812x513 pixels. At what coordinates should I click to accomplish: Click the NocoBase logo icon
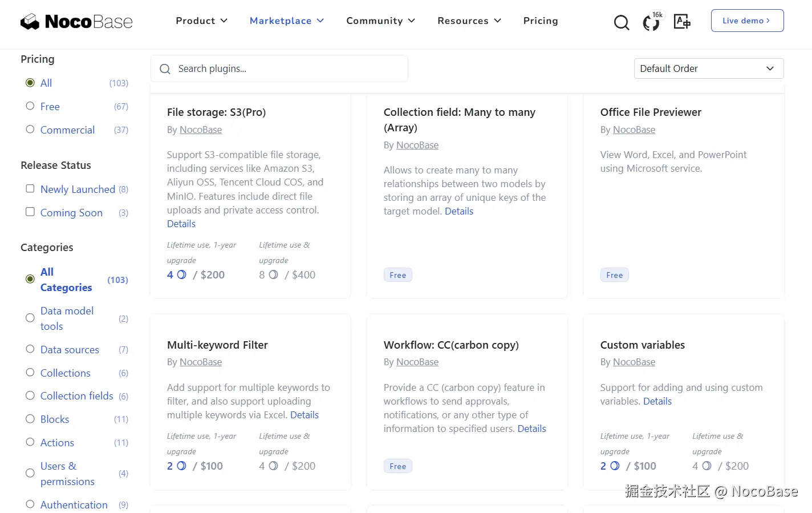point(30,22)
